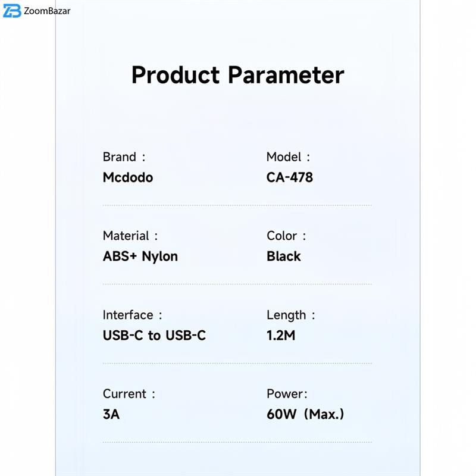
Task: Select the Mcdodo brand value
Action: tap(127, 177)
